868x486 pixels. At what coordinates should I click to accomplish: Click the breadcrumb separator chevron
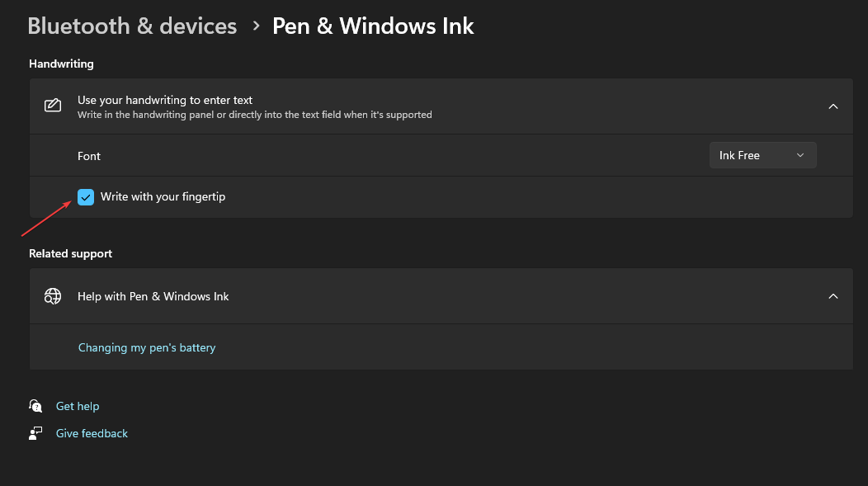(x=255, y=26)
